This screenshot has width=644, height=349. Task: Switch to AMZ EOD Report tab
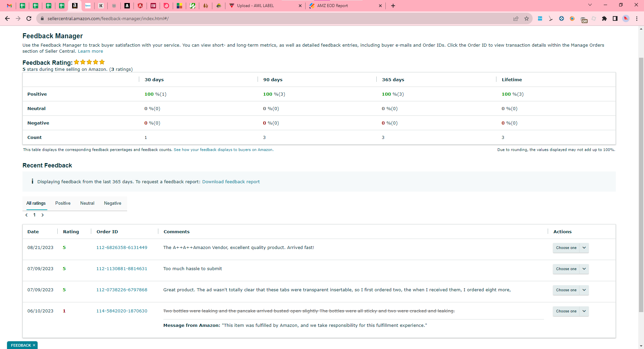point(345,6)
